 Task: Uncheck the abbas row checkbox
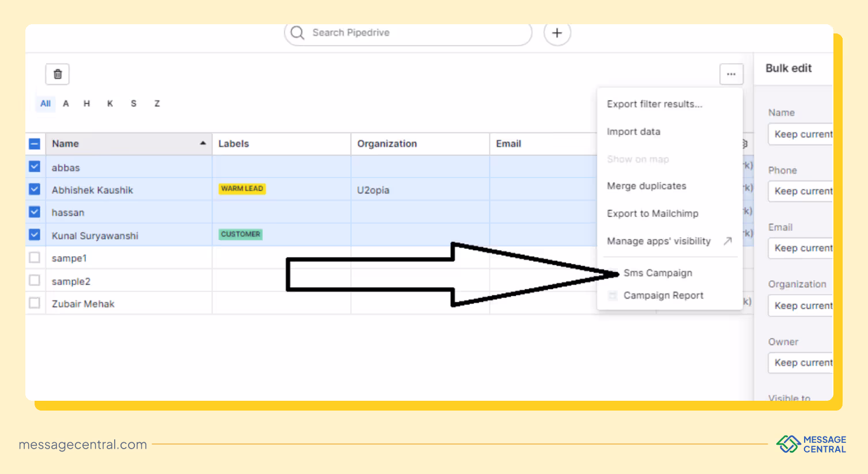pos(35,167)
